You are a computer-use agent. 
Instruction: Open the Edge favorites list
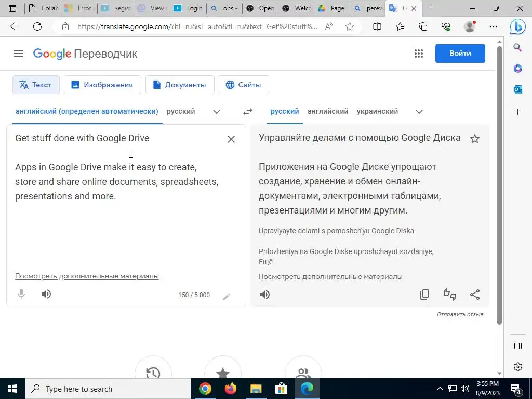[400, 26]
